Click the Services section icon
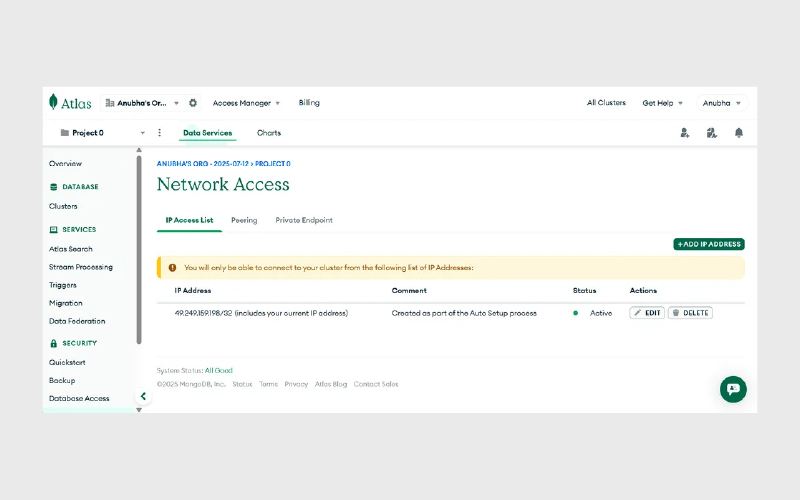Viewport: 800px width, 500px height. [x=54, y=230]
